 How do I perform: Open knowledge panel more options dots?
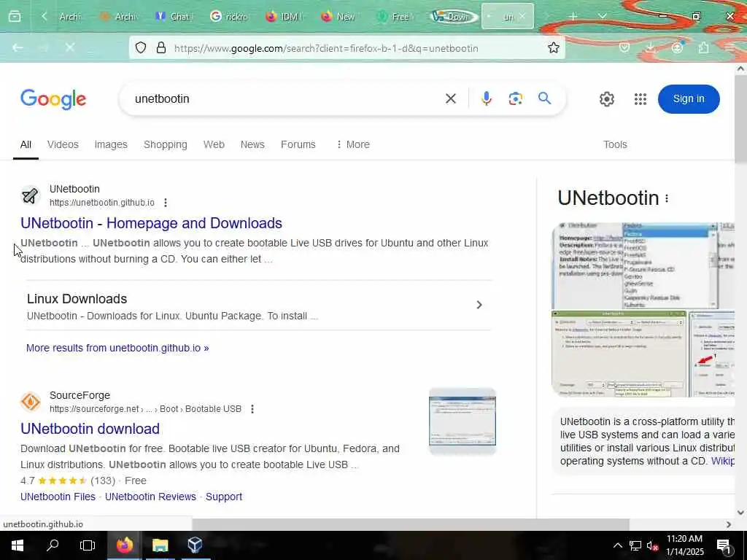[667, 198]
